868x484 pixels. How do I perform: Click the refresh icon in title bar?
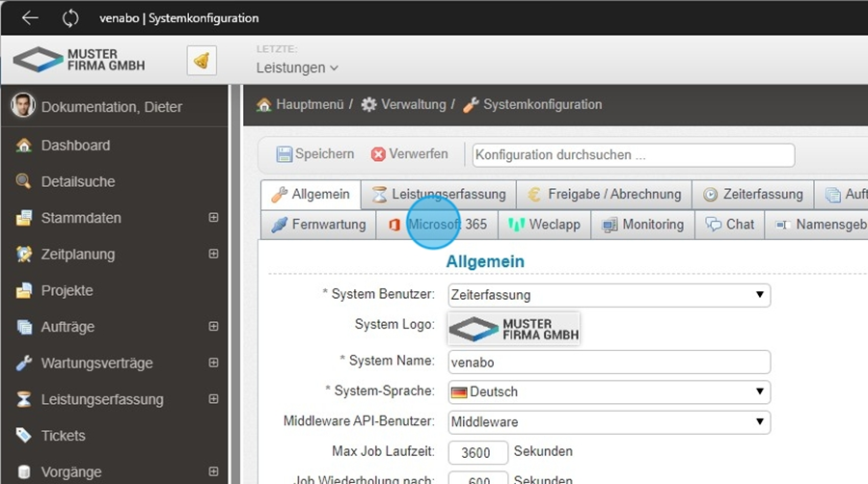tap(70, 17)
